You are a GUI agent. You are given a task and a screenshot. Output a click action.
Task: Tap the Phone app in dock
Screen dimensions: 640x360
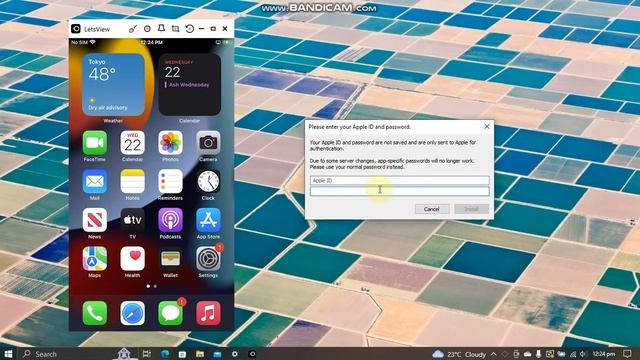(95, 313)
